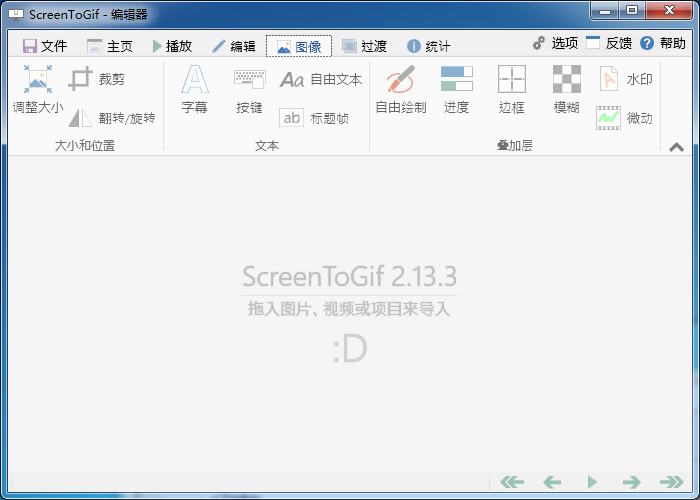Add a 字幕 (Caption) overlay
Image resolution: width=700 pixels, height=500 pixels.
(195, 89)
